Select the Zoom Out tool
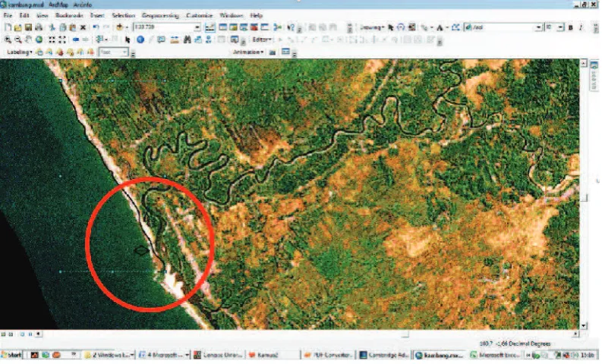This screenshot has width=602, height=364. pos(18,40)
